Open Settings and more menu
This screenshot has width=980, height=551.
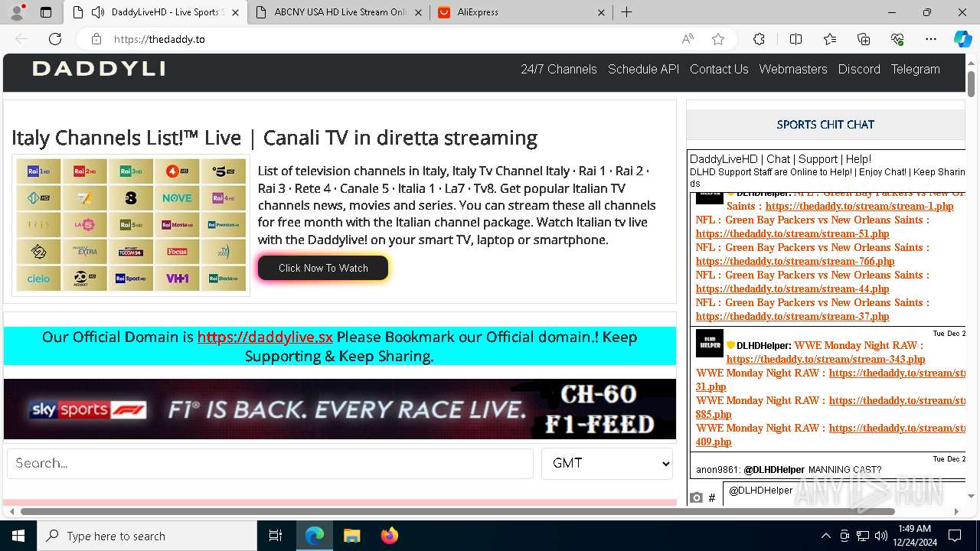(x=931, y=39)
